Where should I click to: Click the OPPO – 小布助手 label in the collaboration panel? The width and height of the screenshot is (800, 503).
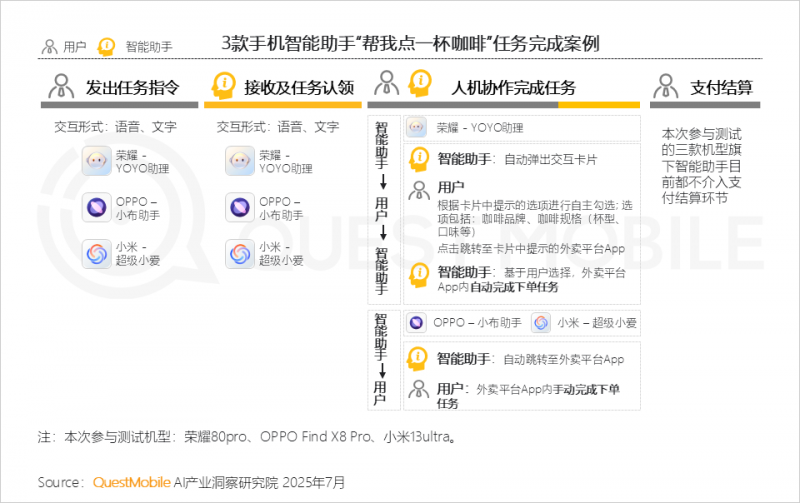[x=478, y=322]
